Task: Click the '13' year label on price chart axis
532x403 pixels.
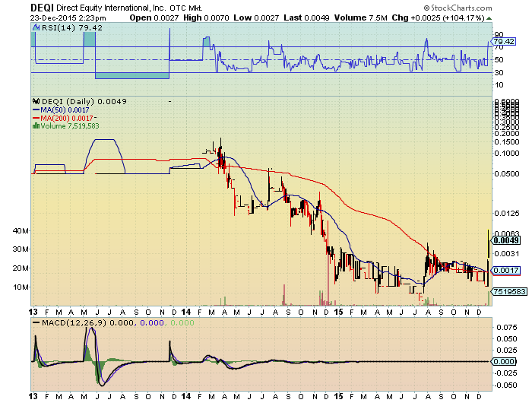Action: (x=33, y=312)
